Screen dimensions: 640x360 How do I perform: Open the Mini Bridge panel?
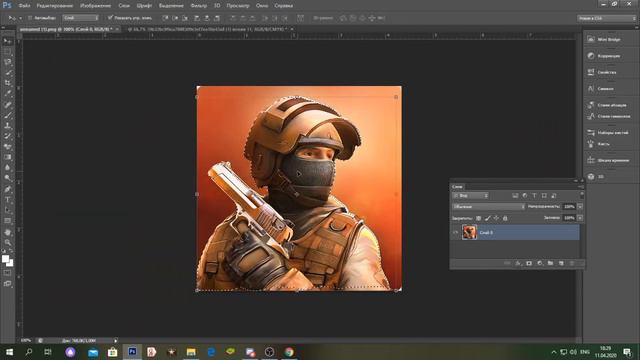(x=609, y=39)
